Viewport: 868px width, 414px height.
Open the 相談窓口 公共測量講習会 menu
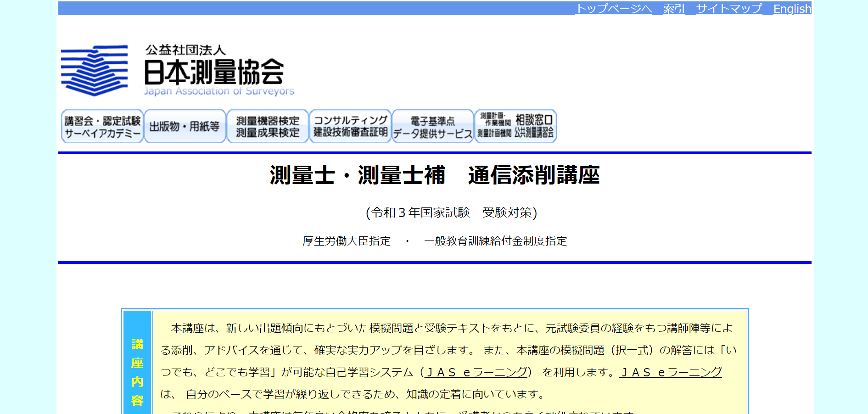click(515, 126)
